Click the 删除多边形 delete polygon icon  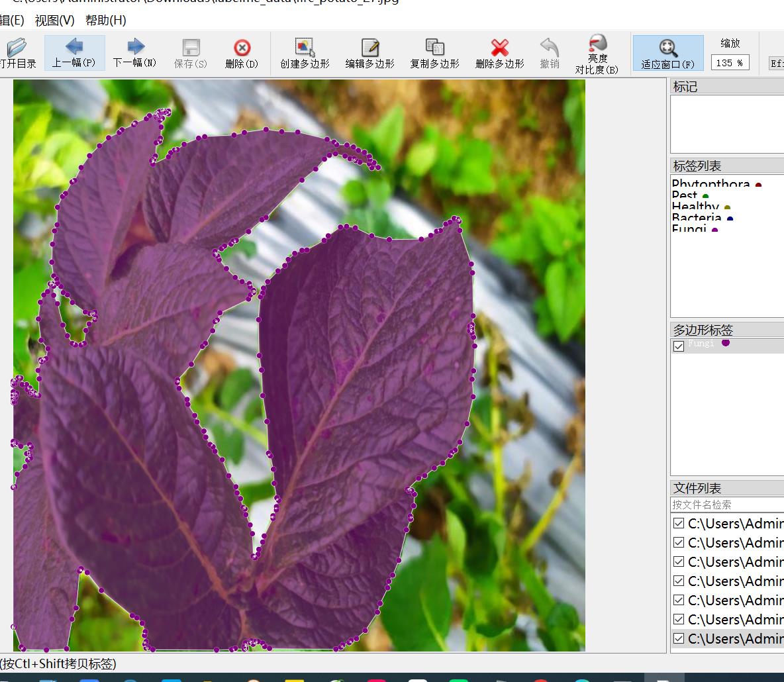tap(499, 53)
